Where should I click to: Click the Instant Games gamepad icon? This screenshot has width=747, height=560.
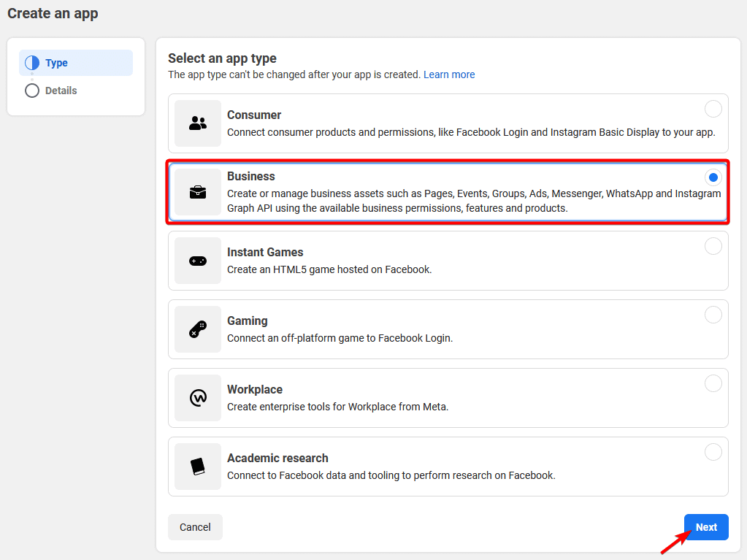pos(197,261)
